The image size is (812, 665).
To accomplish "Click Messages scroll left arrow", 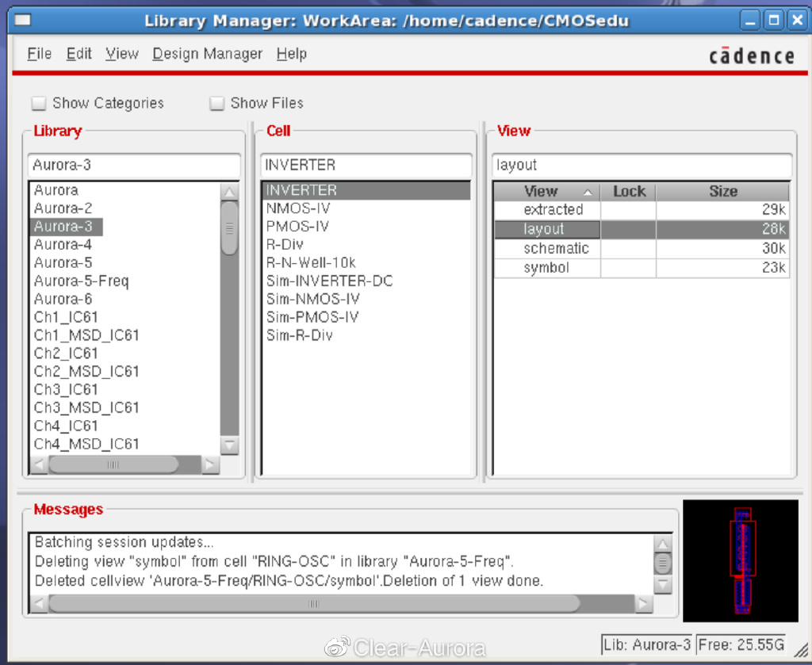I will 39,603.
